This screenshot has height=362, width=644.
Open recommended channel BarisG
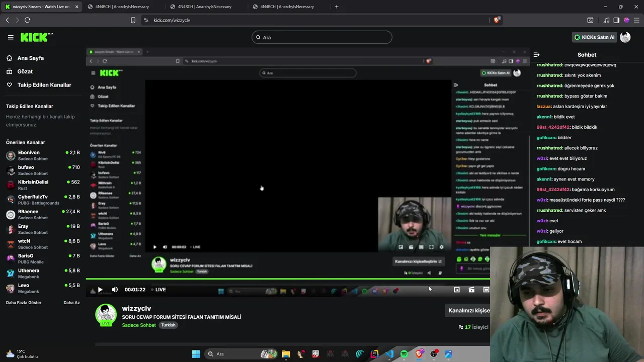point(43,258)
